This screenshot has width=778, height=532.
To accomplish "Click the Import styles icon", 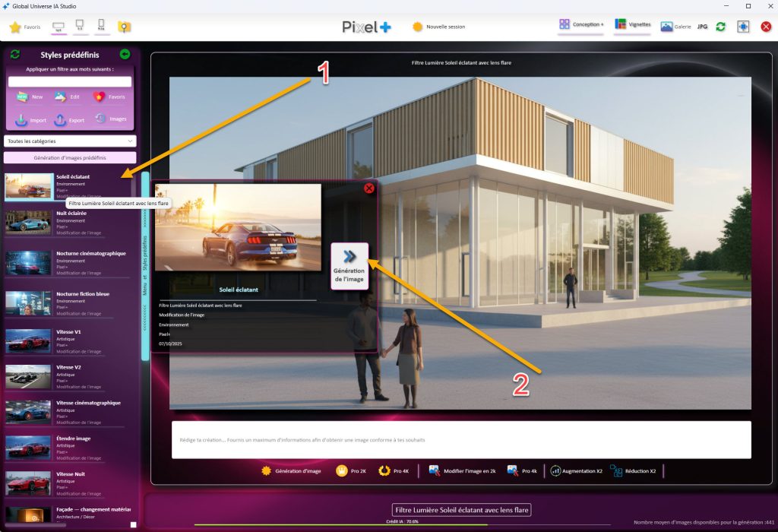I will click(x=21, y=119).
